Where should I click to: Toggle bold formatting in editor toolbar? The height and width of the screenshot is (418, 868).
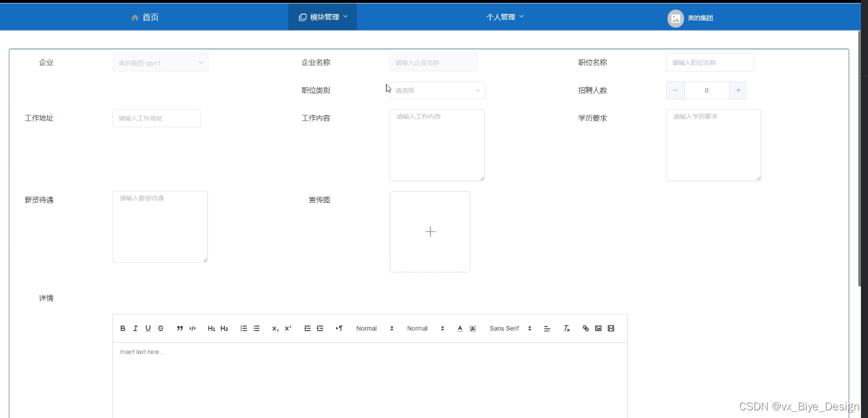122,328
